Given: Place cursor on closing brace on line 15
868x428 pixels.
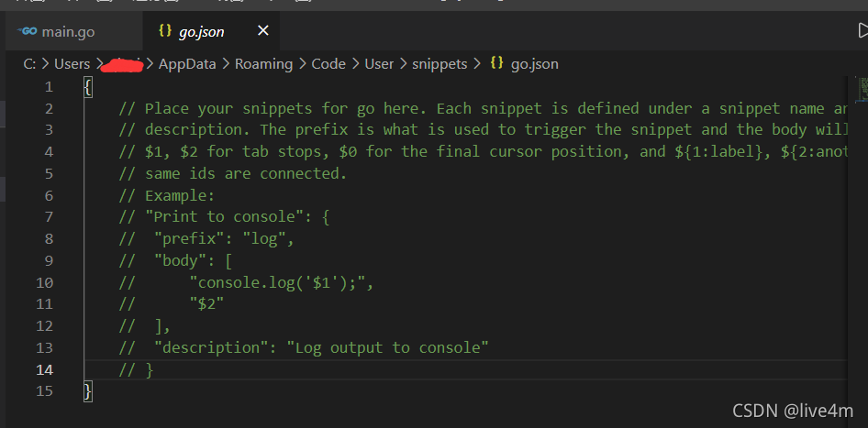Looking at the screenshot, I should [x=87, y=392].
